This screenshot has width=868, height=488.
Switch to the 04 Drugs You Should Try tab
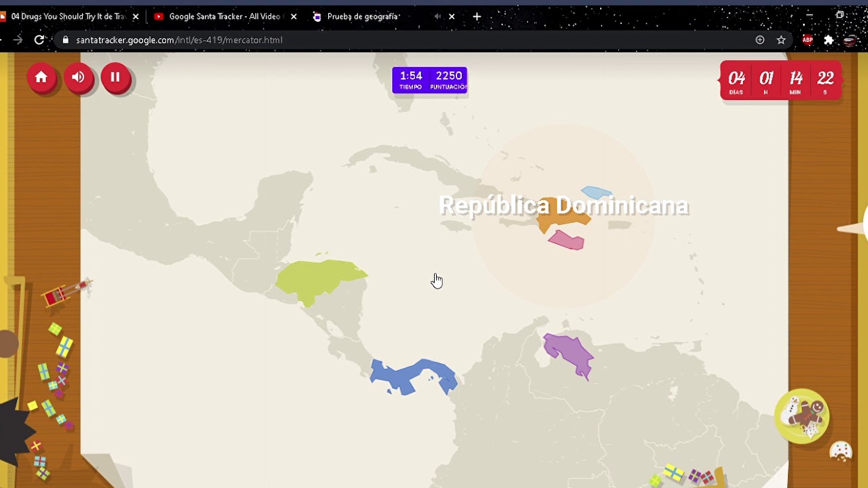[68, 16]
